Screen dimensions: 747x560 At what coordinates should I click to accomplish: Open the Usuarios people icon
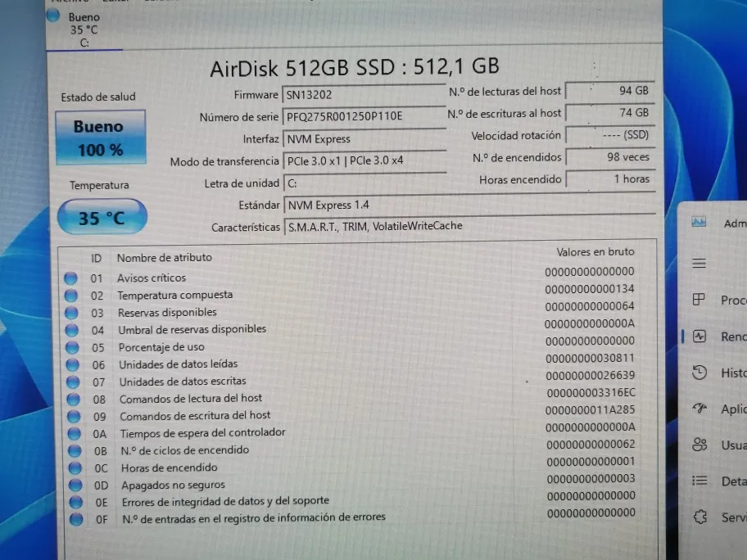tap(699, 445)
